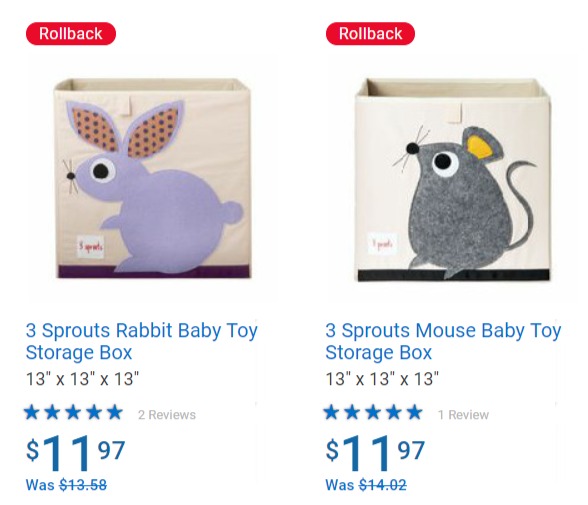Click the mouse box five-star rating
The image size is (588, 505).
373,412
